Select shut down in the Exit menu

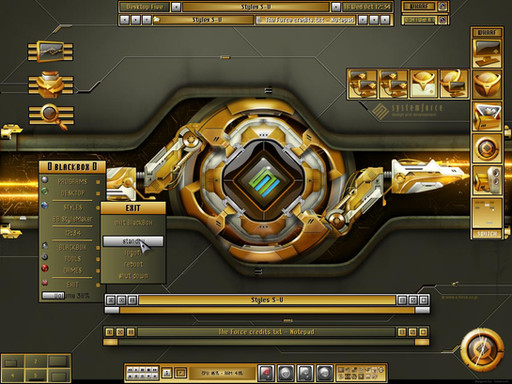133,276
